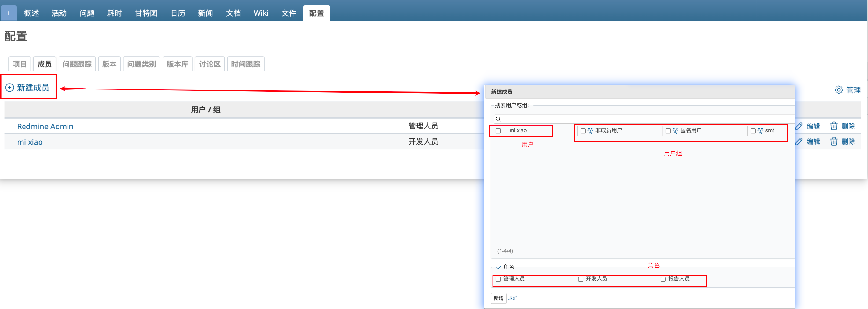Switch to the 时间跟踪 settings tab
Screen dimensions: 868x309
click(246, 64)
